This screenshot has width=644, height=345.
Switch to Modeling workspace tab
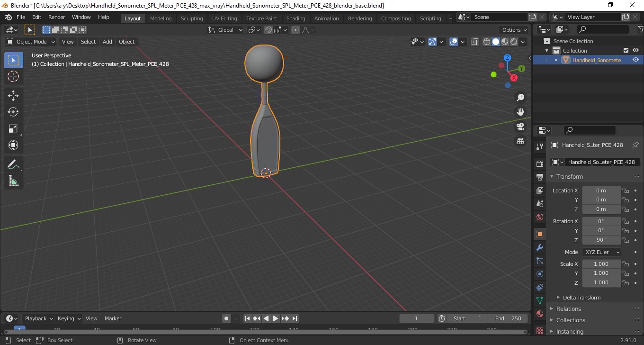point(161,18)
